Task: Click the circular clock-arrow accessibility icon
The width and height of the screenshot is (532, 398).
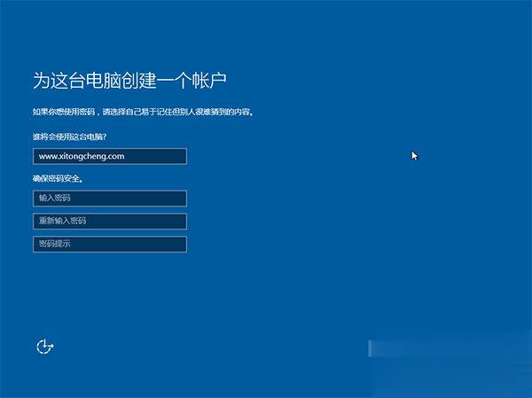Action: [x=45, y=347]
